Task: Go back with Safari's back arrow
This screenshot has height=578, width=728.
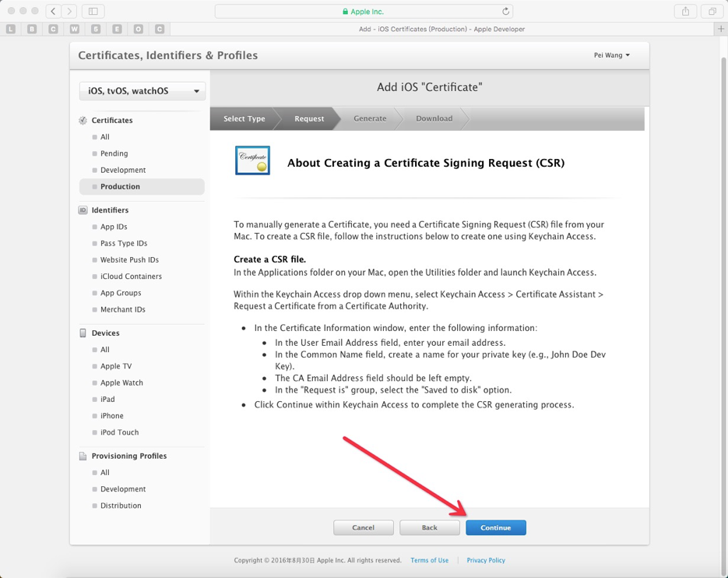Action: click(53, 11)
